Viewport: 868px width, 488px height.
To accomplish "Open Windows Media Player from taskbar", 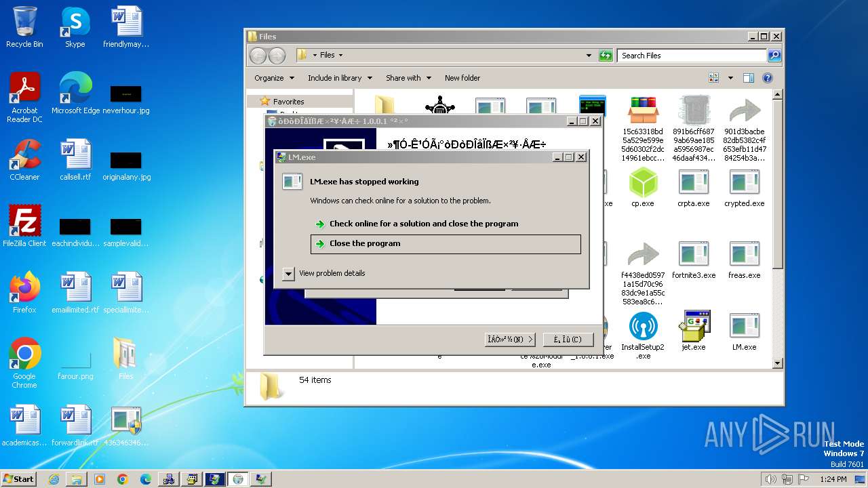I will point(100,479).
